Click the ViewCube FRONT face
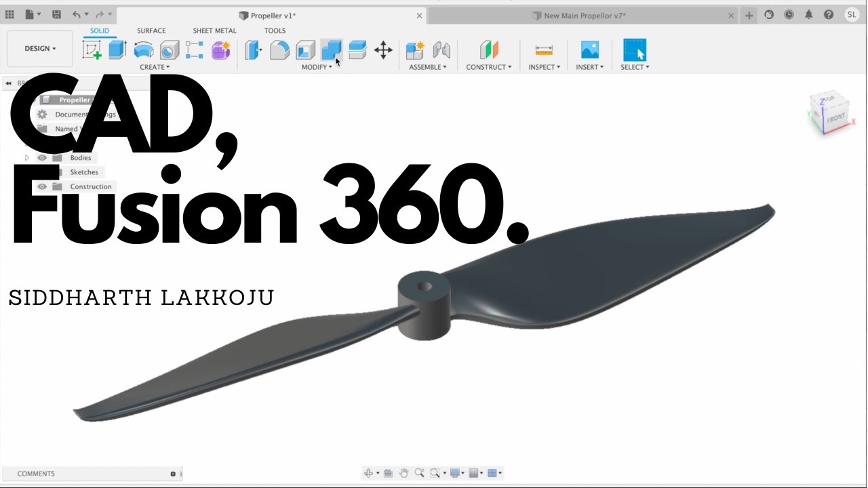The height and width of the screenshot is (488, 868). [835, 119]
